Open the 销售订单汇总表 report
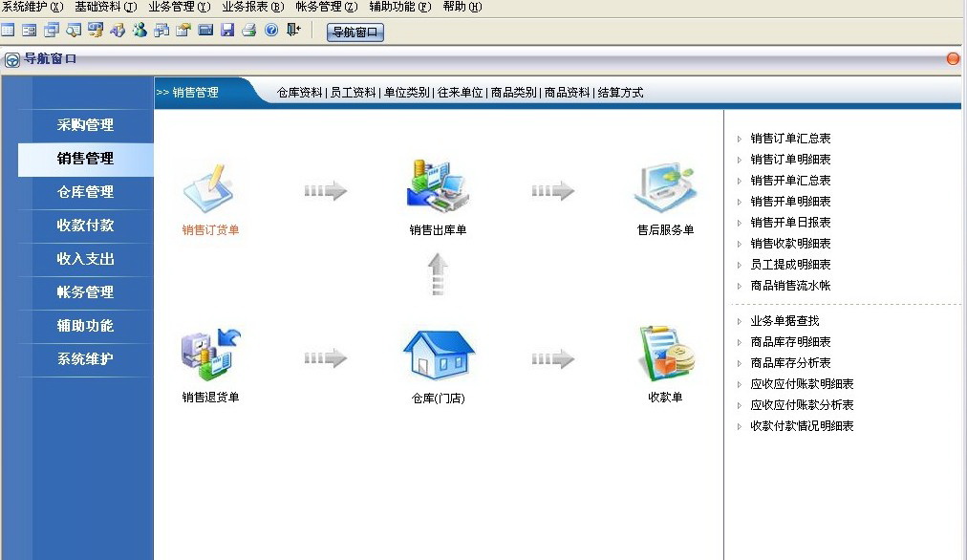The image size is (967, 560). tap(790, 139)
